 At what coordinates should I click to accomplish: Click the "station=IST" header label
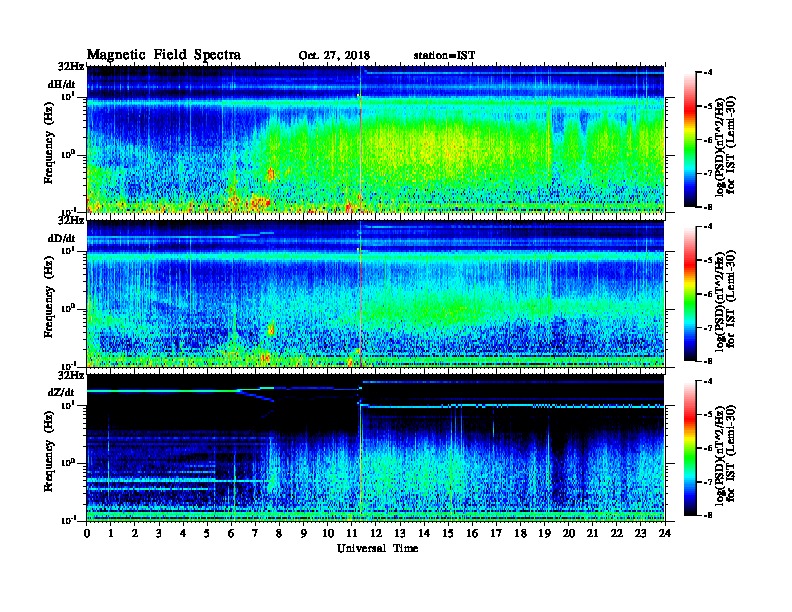(x=444, y=56)
